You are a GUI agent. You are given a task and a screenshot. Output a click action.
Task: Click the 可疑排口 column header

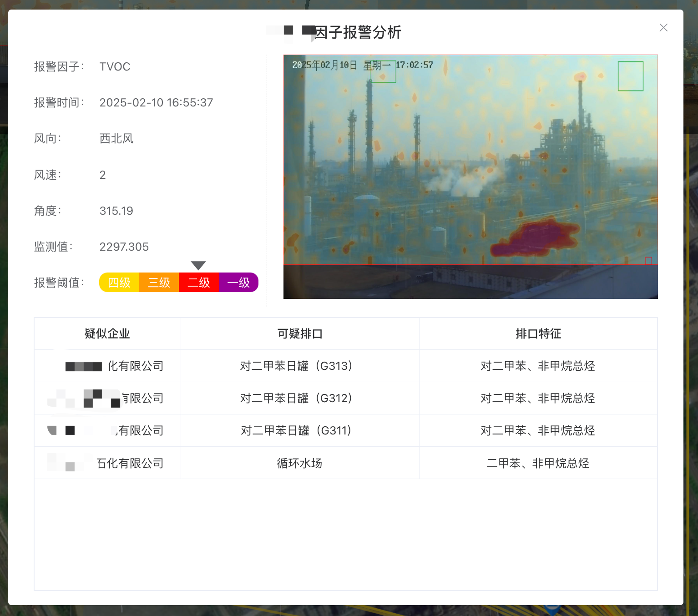click(x=300, y=333)
